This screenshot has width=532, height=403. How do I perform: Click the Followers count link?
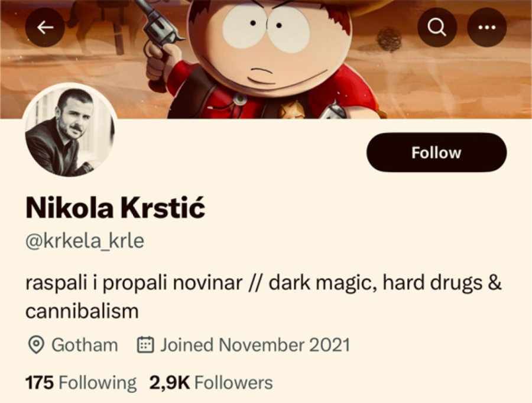210,383
